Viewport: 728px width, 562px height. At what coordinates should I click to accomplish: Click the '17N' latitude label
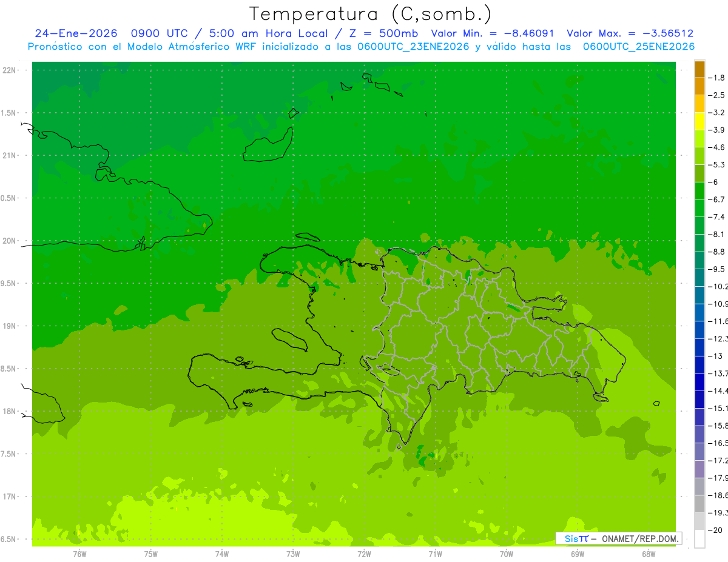tap(10, 497)
